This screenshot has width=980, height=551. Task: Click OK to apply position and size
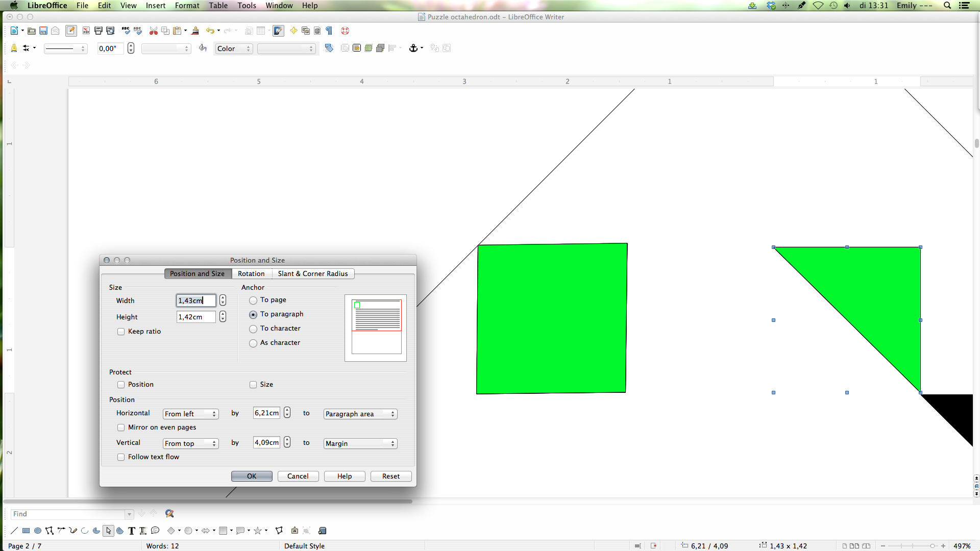click(x=252, y=475)
